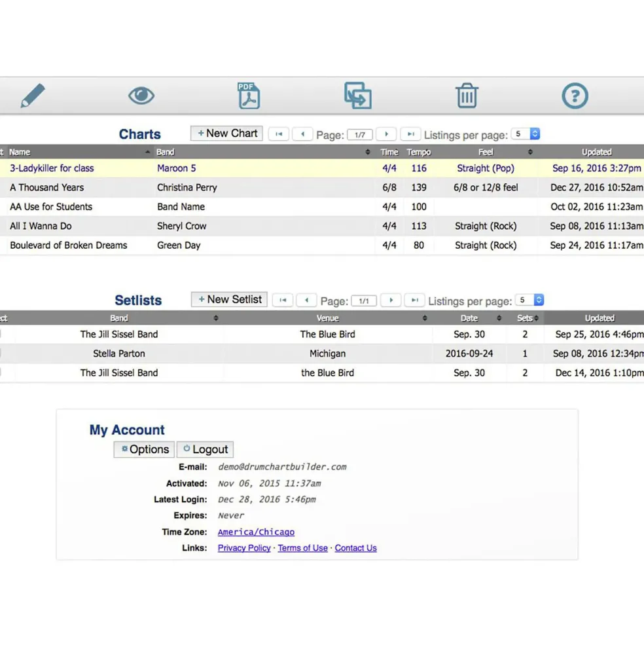Click the Logout button
644x645 pixels.
click(x=206, y=450)
